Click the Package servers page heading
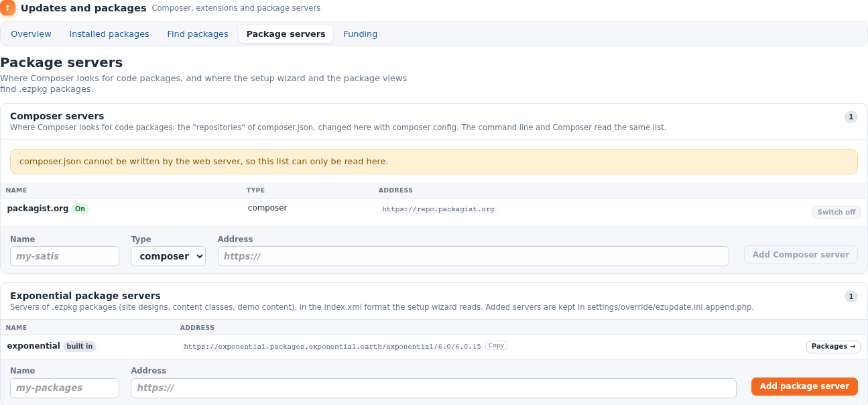Viewport: 868px width, 405px height. (x=62, y=63)
